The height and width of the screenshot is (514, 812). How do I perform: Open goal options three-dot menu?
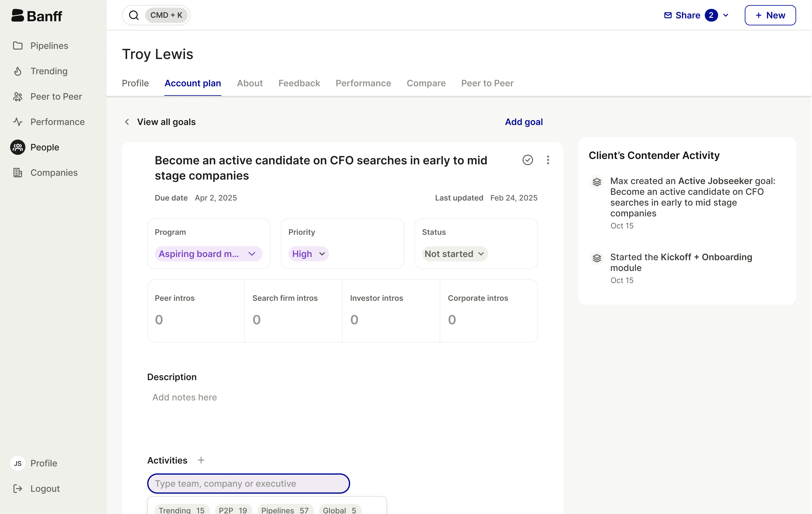(x=548, y=160)
